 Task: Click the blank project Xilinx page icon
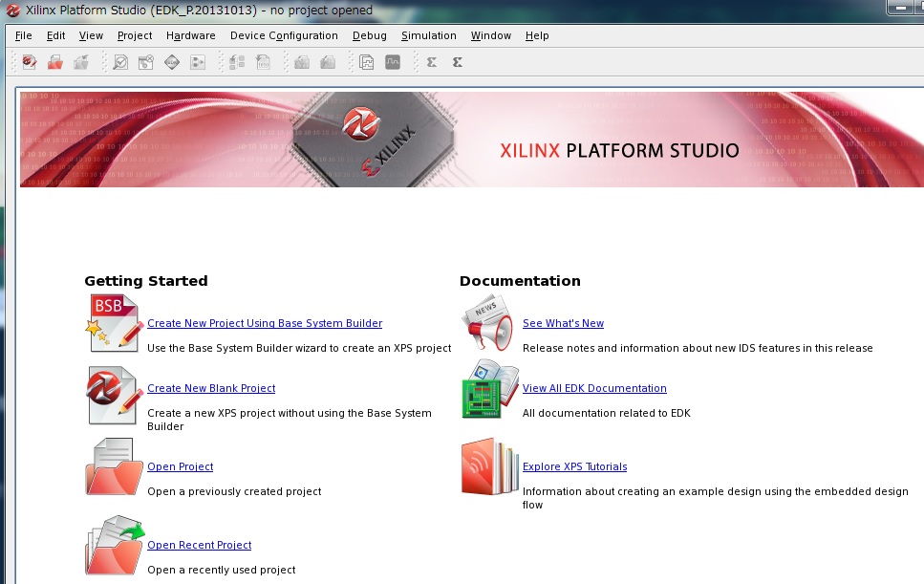(x=115, y=395)
